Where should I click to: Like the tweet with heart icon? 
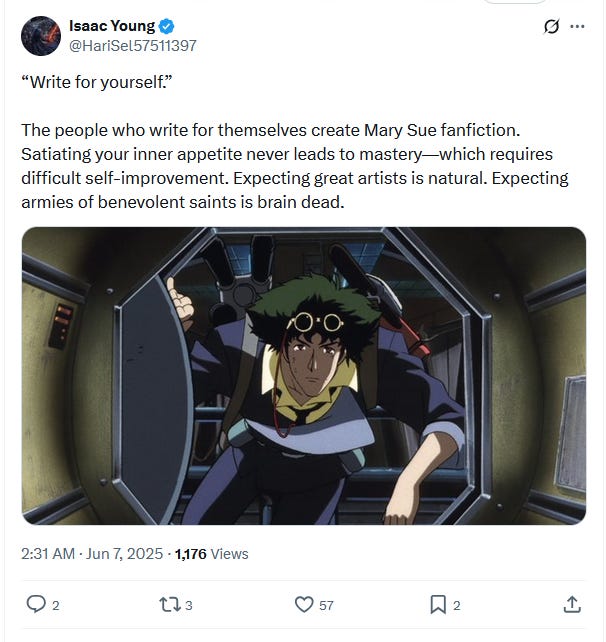coord(304,604)
